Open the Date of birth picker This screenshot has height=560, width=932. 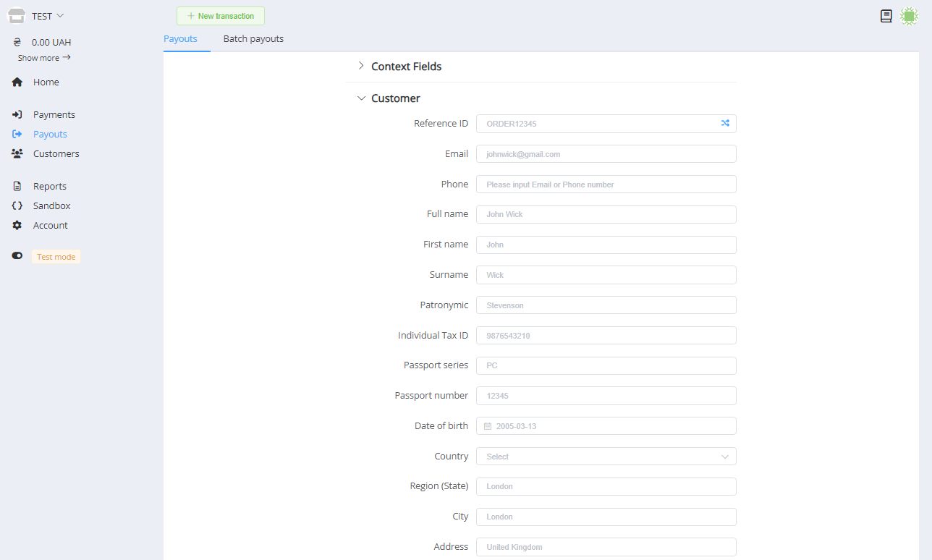[x=606, y=426]
